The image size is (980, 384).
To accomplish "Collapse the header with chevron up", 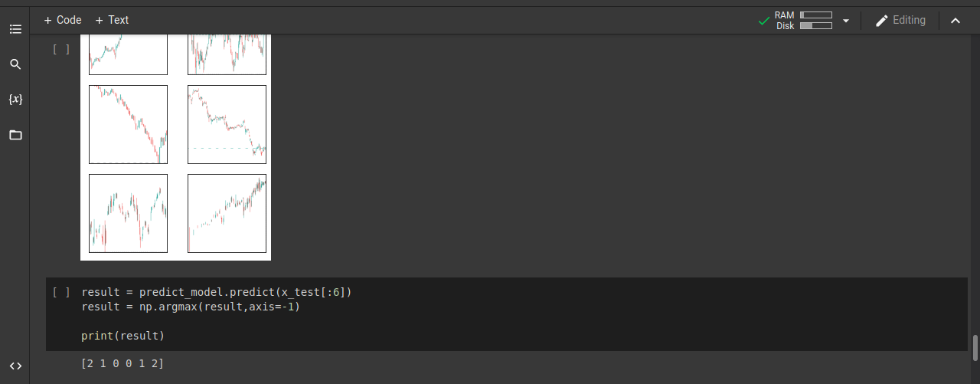I will click(x=955, y=21).
